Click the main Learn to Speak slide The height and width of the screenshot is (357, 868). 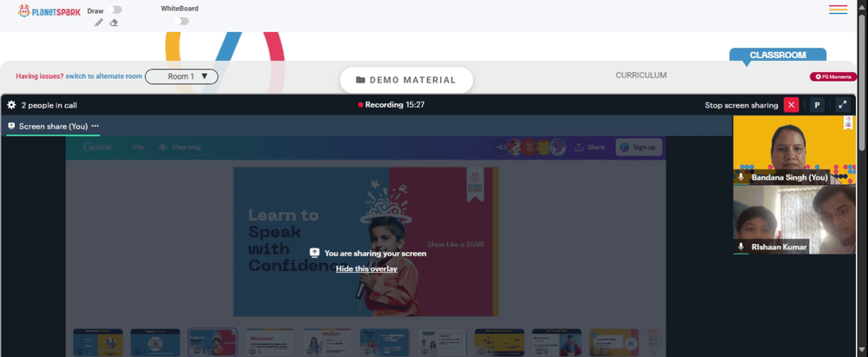366,241
